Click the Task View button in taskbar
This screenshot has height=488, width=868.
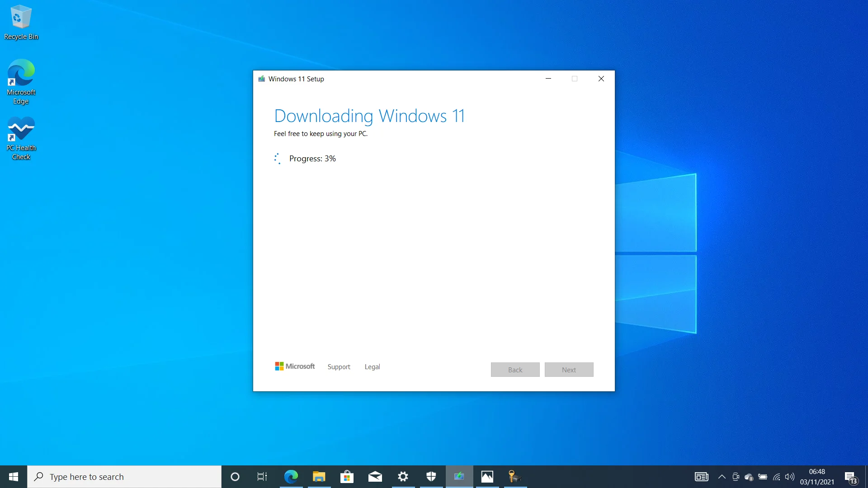click(x=262, y=476)
